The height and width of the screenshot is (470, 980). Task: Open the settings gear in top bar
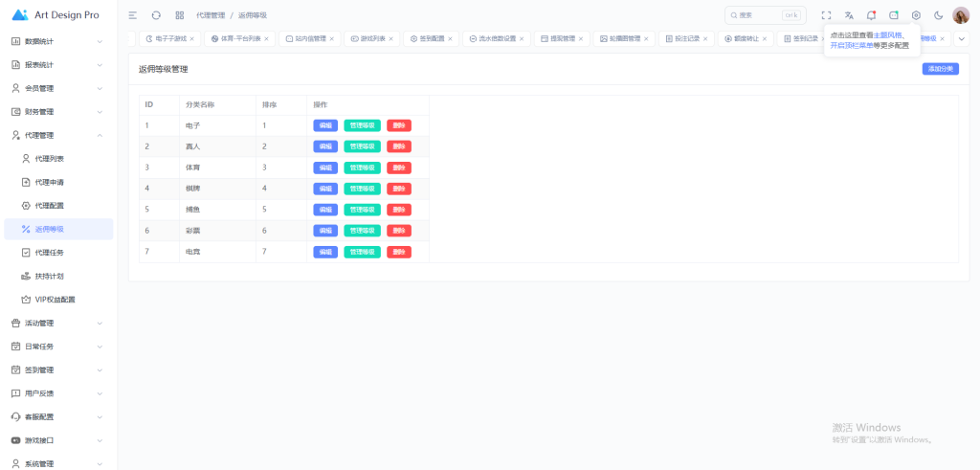coord(916,15)
